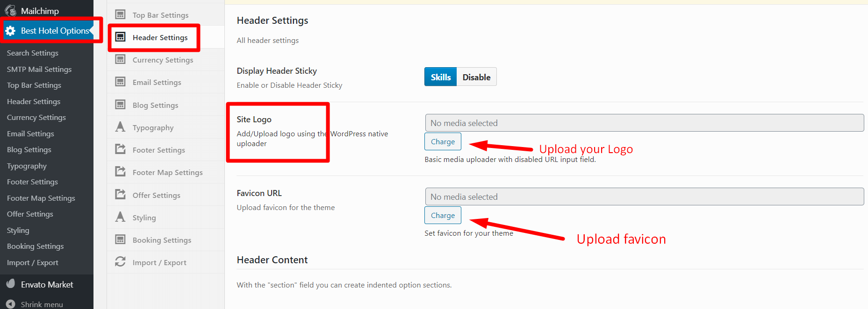868x309 pixels.
Task: Click the Footer Settings edit icon
Action: click(x=120, y=149)
